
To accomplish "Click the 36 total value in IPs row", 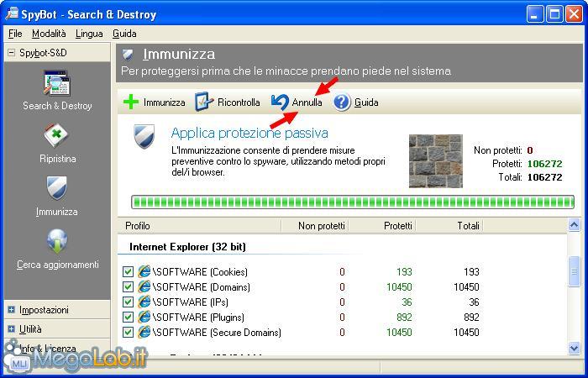I will (474, 302).
